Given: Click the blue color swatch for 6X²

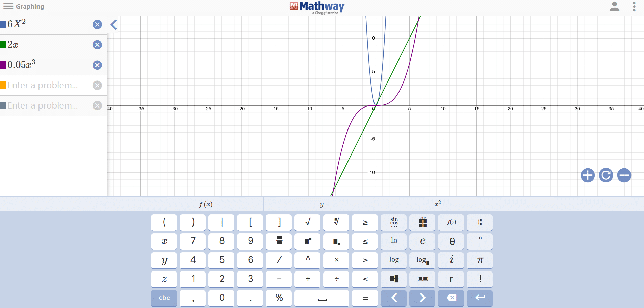Looking at the screenshot, I should point(3,24).
